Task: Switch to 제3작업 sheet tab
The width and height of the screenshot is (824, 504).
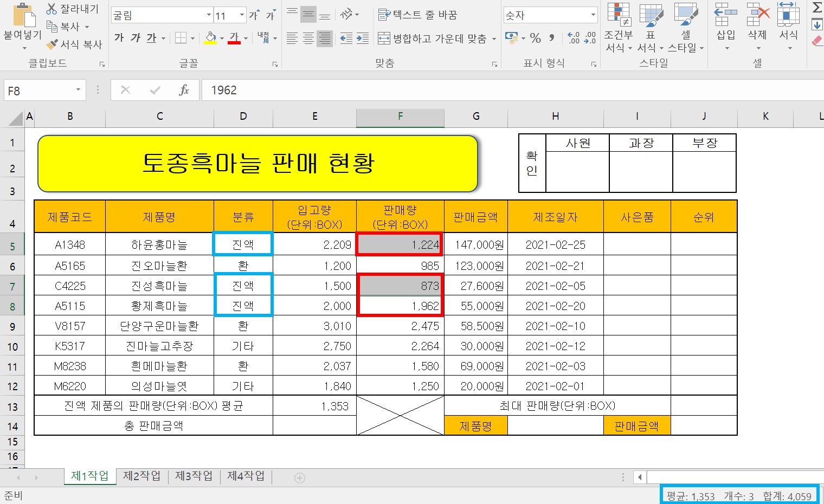Action: pyautogui.click(x=194, y=476)
